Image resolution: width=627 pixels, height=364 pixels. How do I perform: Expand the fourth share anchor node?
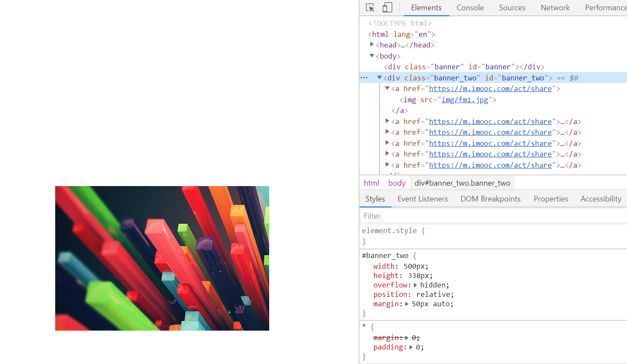387,143
